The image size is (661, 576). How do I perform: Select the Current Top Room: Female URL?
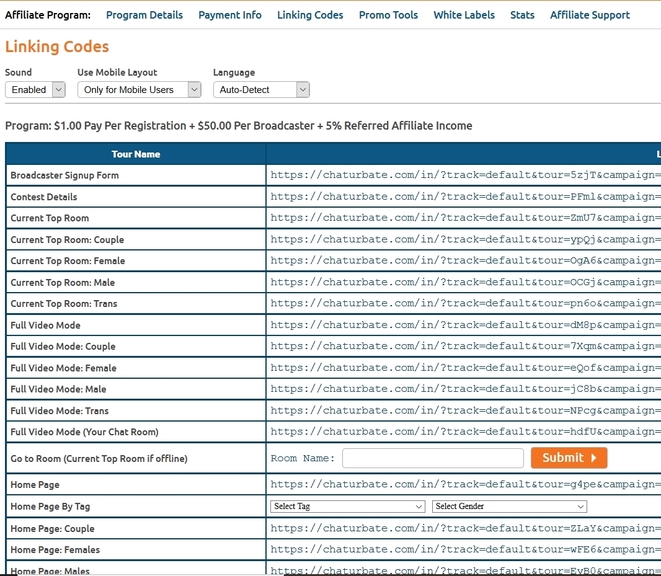click(465, 261)
